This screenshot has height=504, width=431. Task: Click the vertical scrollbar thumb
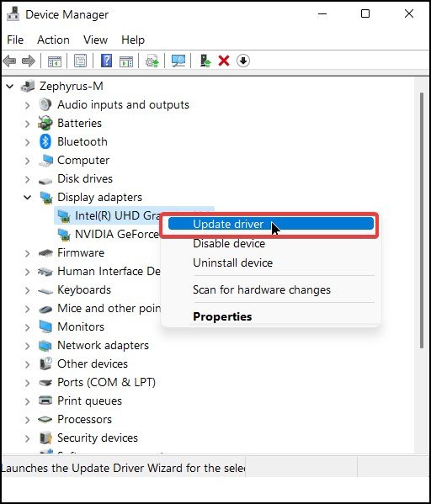pyautogui.click(x=422, y=220)
